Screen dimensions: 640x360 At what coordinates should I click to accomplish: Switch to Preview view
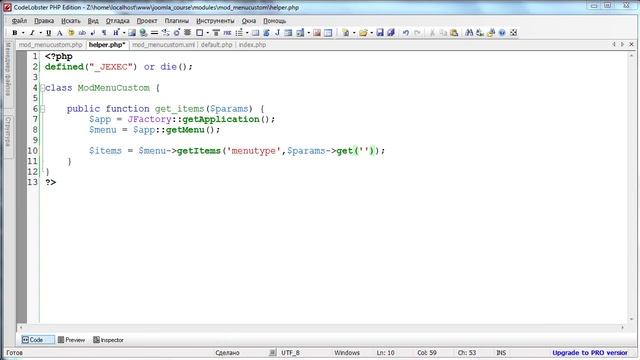[71, 340]
